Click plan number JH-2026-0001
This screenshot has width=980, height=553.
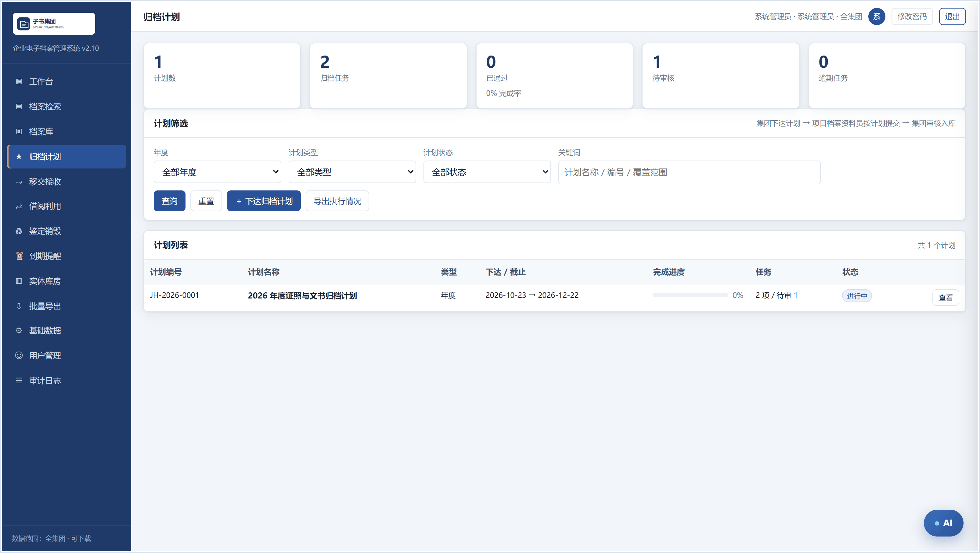click(174, 295)
